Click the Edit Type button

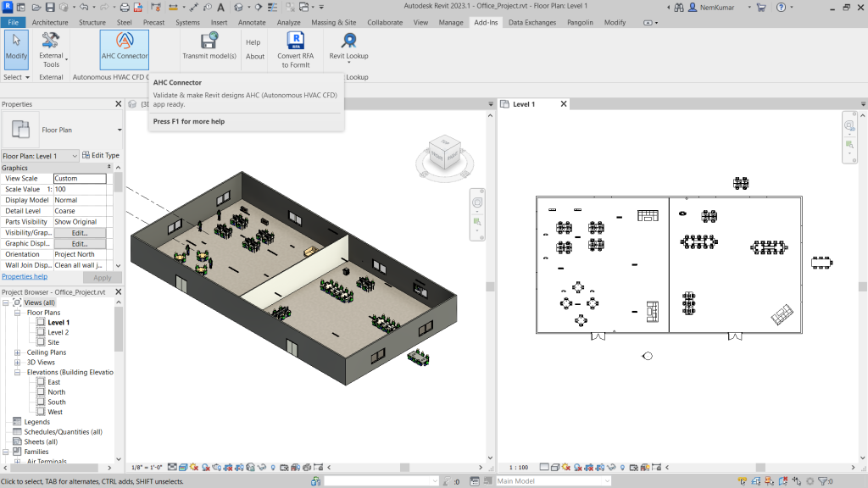(101, 156)
